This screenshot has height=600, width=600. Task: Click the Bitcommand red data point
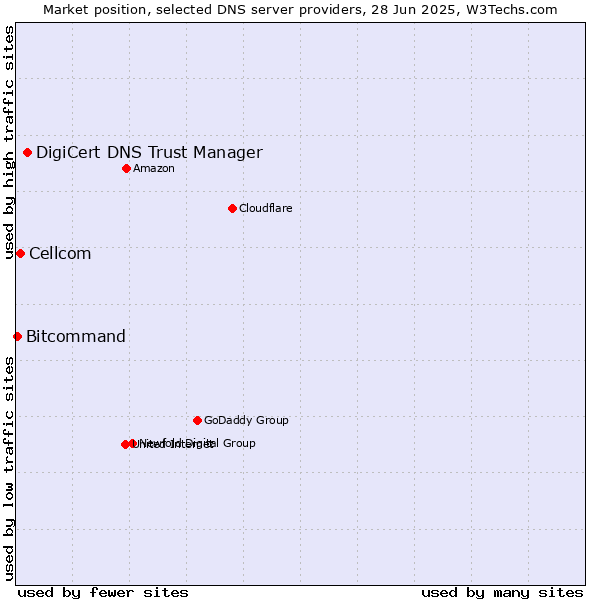click(x=18, y=337)
